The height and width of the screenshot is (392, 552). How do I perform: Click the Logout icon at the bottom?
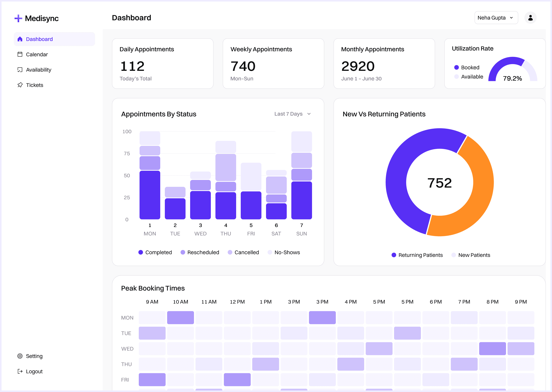(20, 371)
